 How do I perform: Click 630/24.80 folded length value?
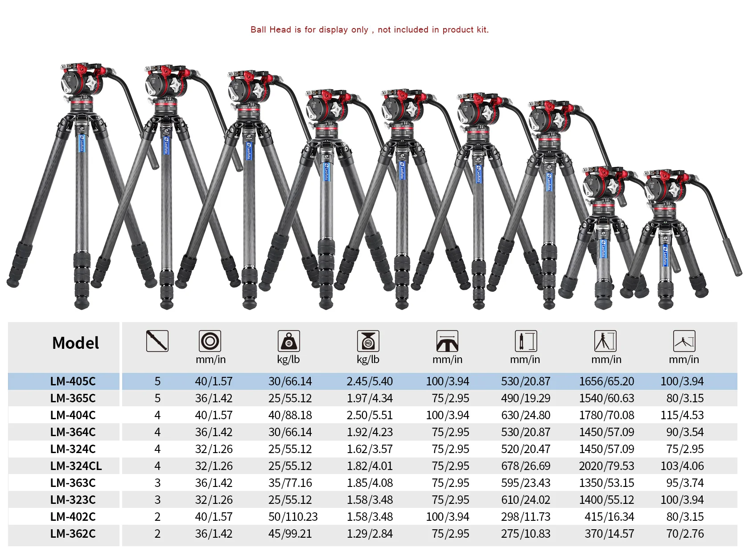point(526,415)
